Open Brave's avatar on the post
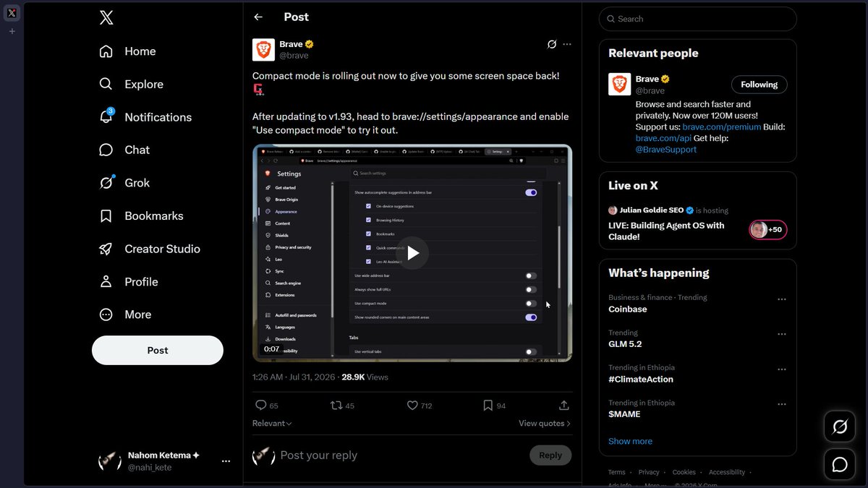 coord(263,50)
